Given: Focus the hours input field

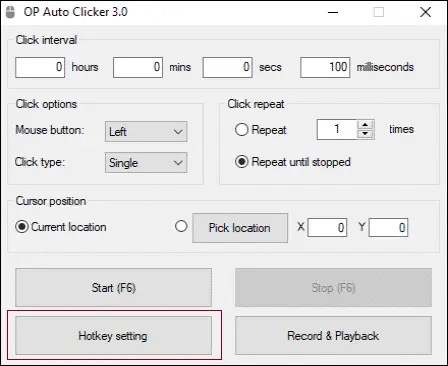Looking at the screenshot, I should (x=40, y=67).
